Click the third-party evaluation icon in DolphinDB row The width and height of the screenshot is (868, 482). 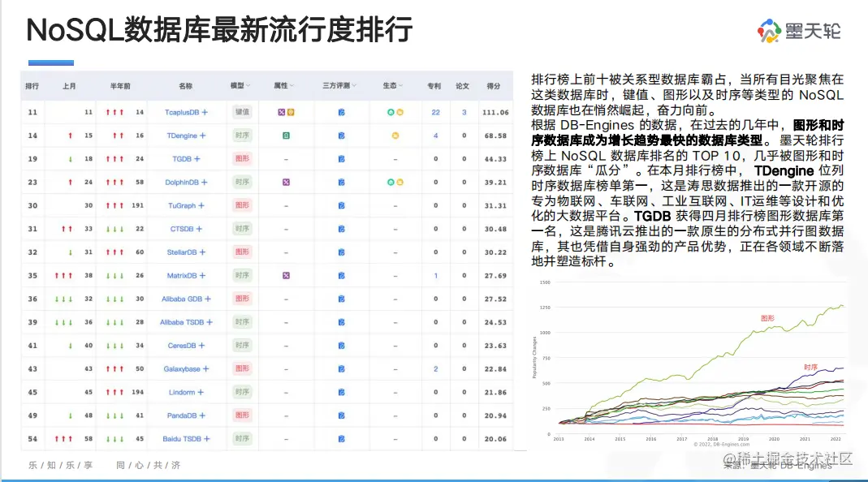pos(342,182)
